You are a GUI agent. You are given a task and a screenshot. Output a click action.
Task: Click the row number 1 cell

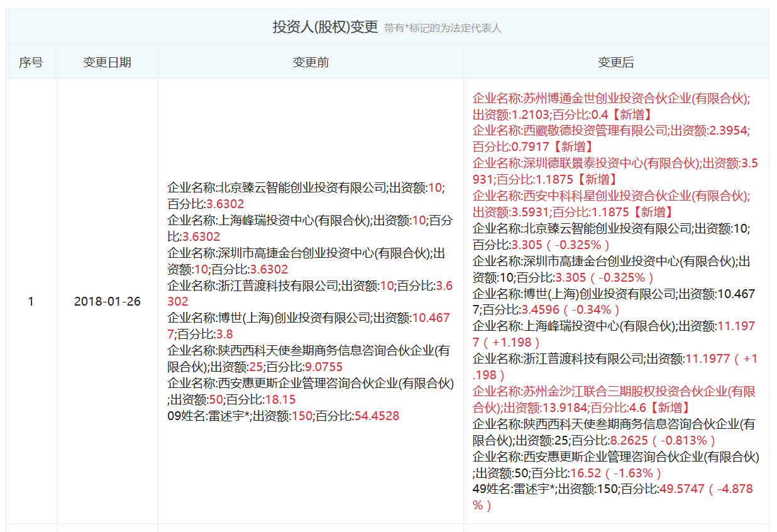(31, 301)
